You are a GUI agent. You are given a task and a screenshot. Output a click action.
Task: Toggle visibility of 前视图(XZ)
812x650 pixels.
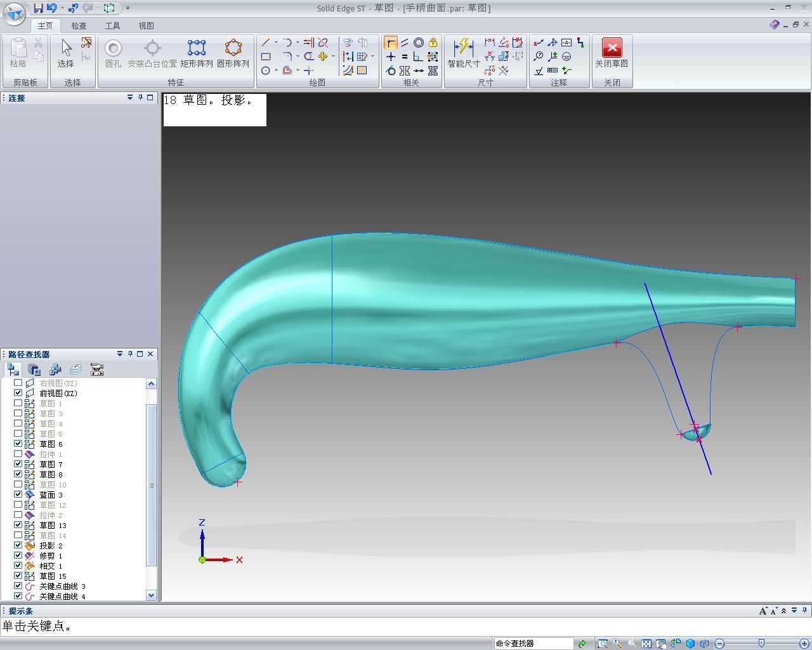tap(18, 393)
